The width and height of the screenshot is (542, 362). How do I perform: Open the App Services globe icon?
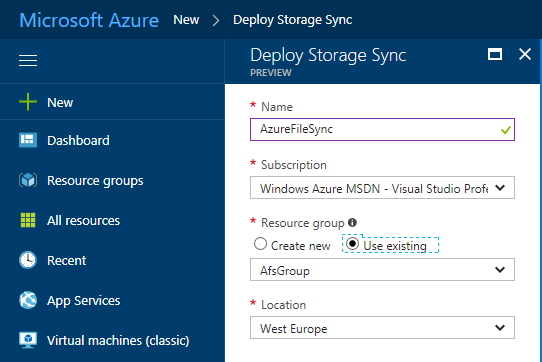(28, 300)
